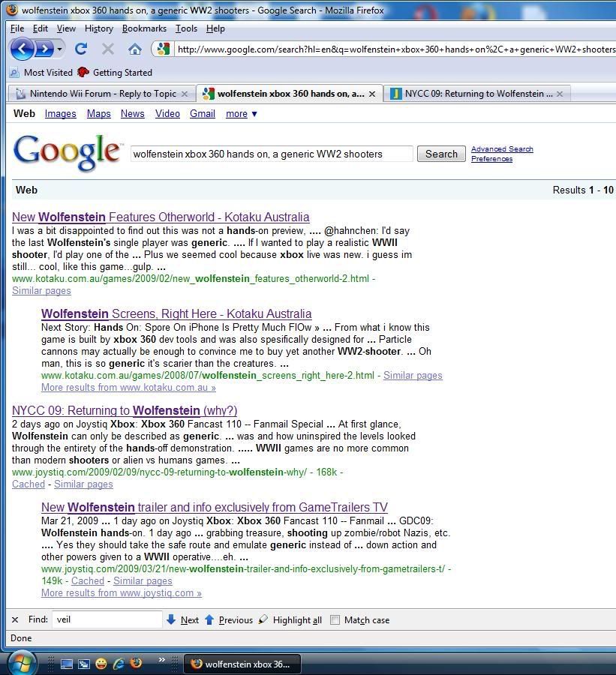Close the NYCC 09 tab
616x675 pixels.
[x=560, y=94]
